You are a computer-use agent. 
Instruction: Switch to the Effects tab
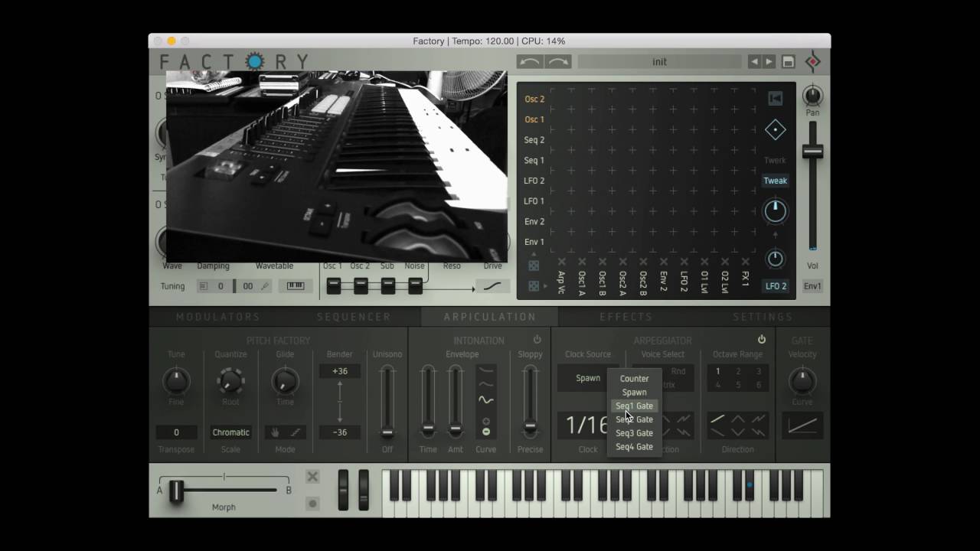pyautogui.click(x=626, y=317)
